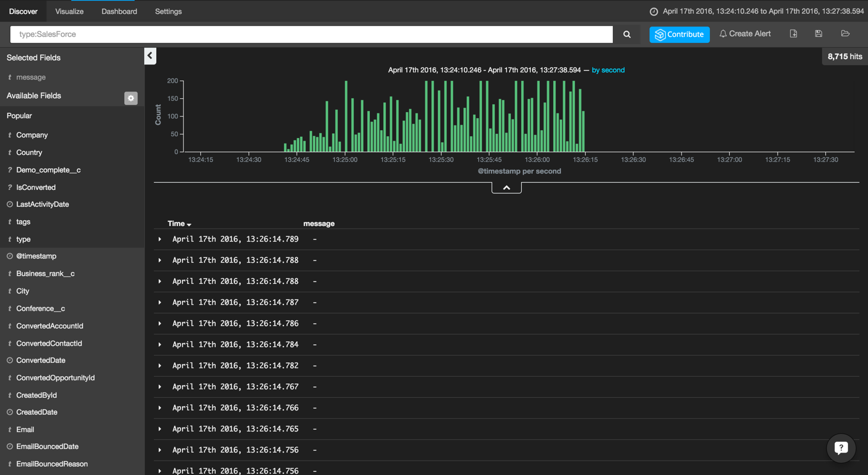868x475 pixels.
Task: Sort by Time column arrow
Action: click(189, 224)
